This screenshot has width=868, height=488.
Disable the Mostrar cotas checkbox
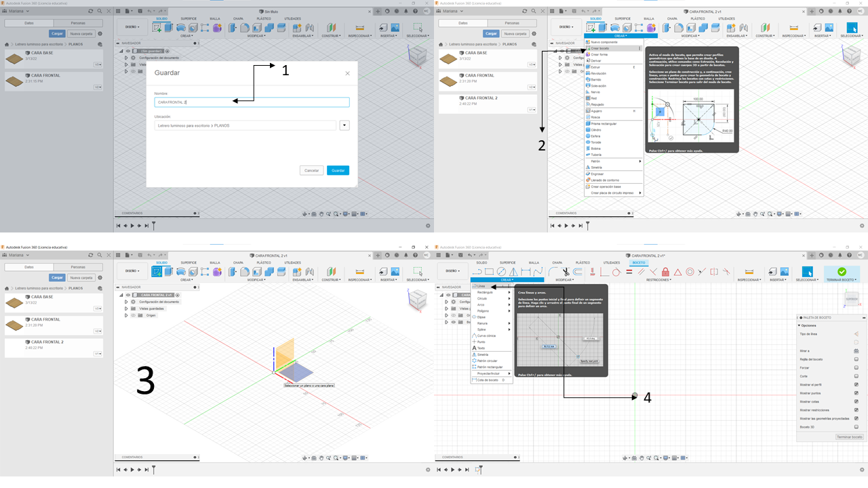click(856, 401)
